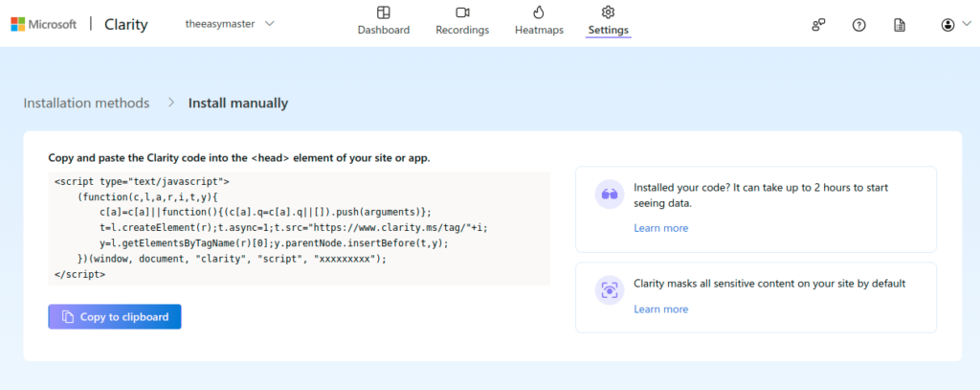Open the help question mark icon
This screenshot has height=390, width=980.
859,25
